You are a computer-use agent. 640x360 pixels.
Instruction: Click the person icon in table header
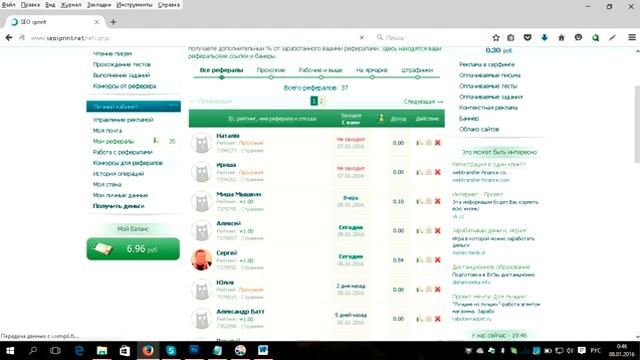(x=380, y=118)
